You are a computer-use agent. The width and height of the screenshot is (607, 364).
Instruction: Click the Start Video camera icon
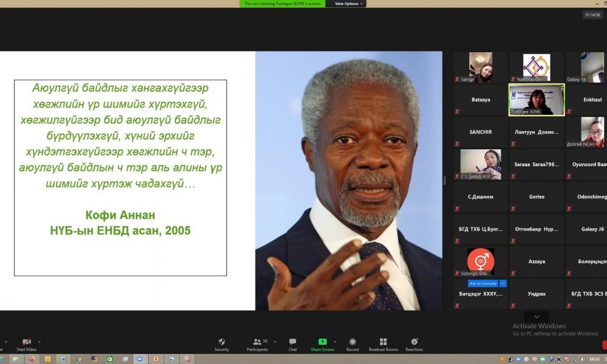(x=26, y=342)
